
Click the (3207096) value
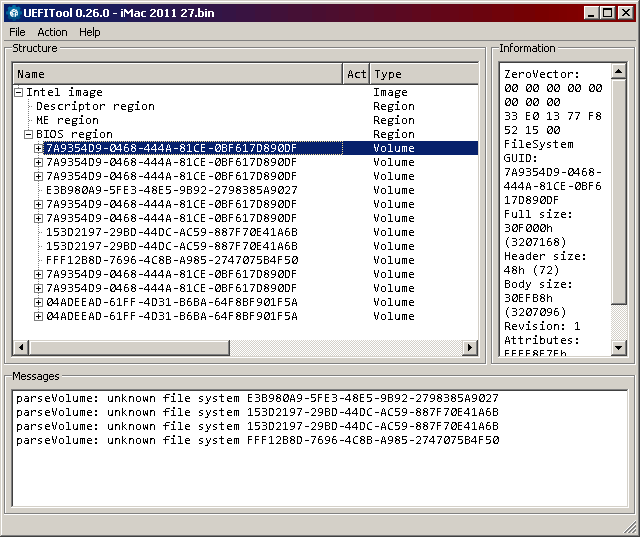[x=535, y=312]
